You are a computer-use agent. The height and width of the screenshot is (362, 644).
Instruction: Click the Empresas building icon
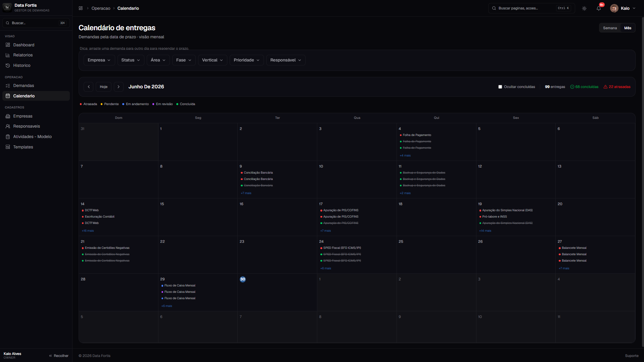coord(8,116)
